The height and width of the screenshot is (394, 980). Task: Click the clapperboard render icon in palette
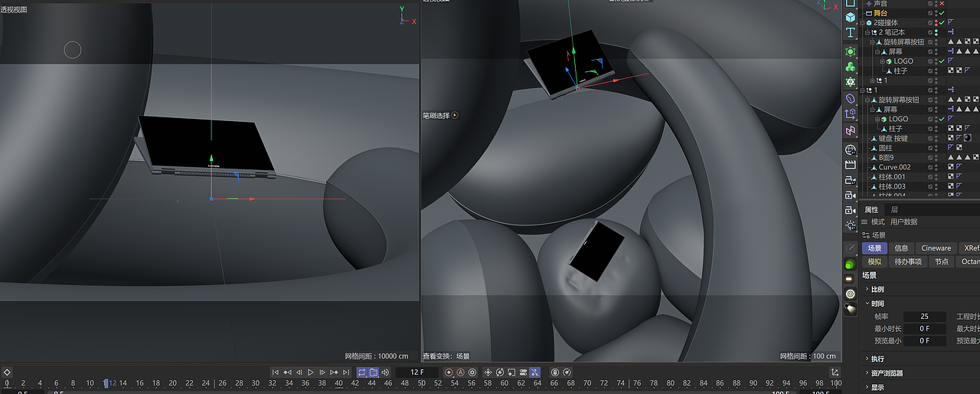851,165
